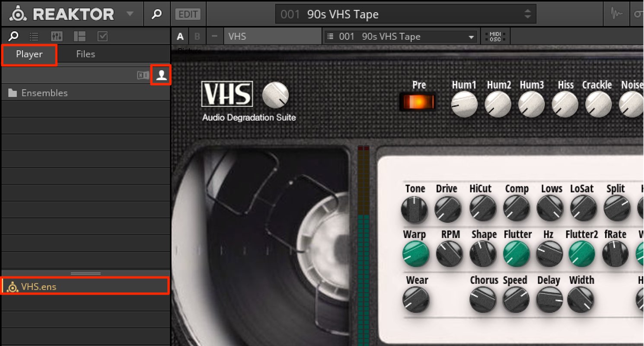Toggle the orange Pre switch
Screen dimensions: 644x346
pyautogui.click(x=418, y=102)
